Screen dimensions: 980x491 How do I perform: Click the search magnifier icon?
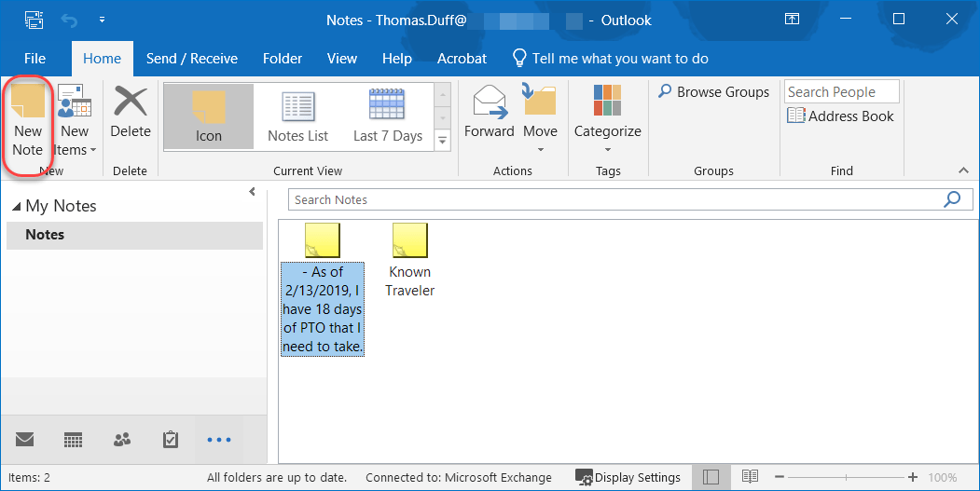(952, 200)
